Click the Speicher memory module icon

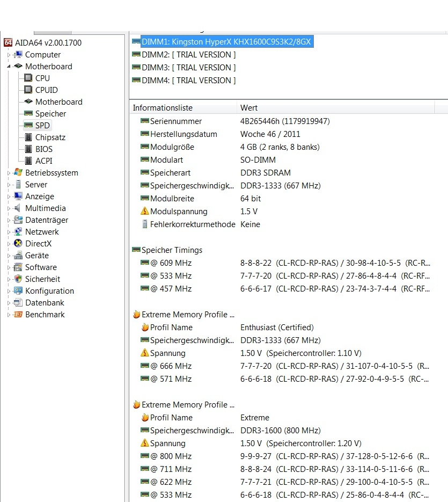[x=28, y=113]
